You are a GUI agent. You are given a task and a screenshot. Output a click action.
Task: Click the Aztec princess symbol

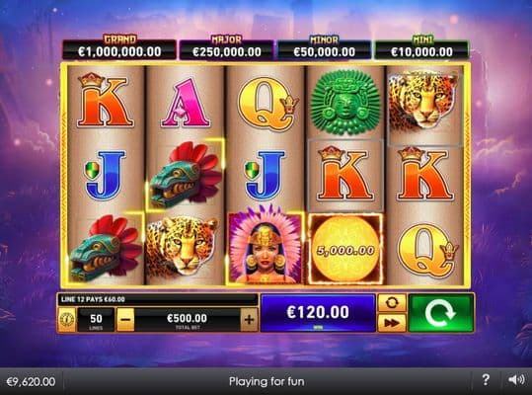(x=266, y=246)
